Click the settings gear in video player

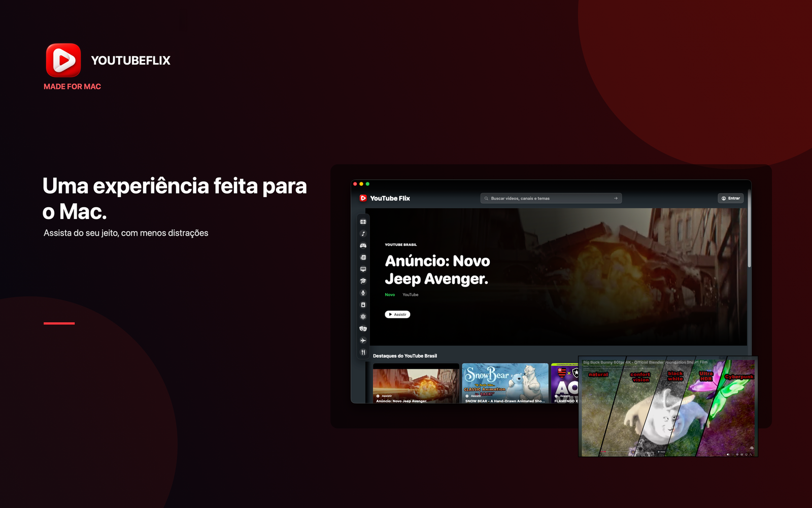tap(737, 455)
